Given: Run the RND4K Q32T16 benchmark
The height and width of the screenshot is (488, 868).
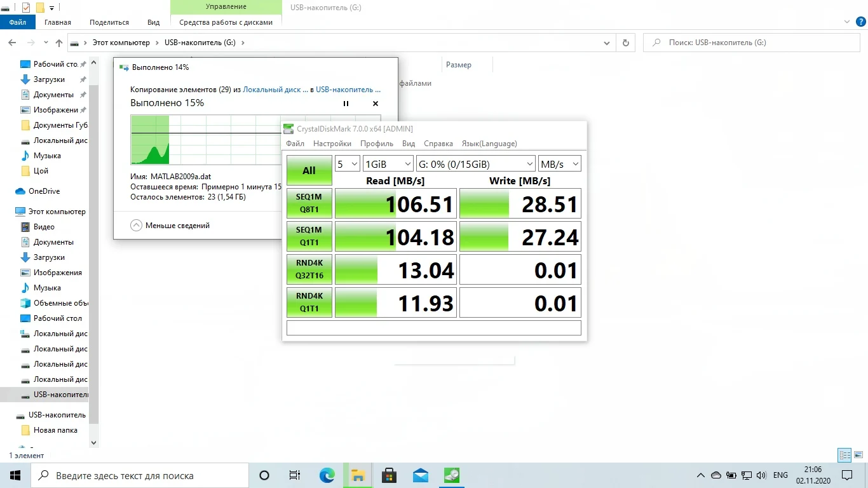Looking at the screenshot, I should (x=309, y=269).
